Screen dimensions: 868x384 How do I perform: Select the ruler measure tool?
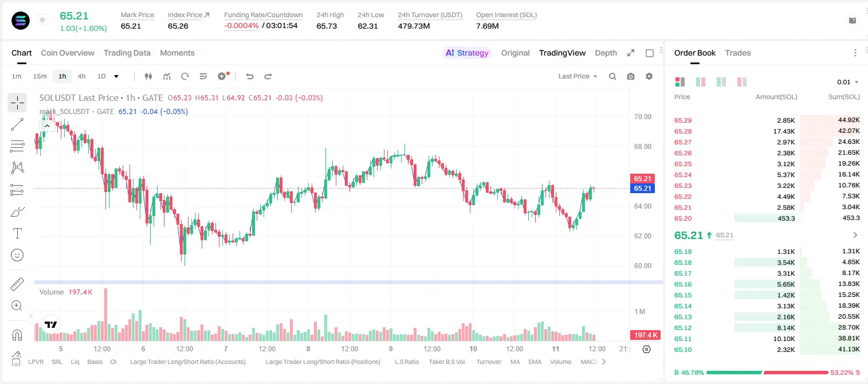(x=17, y=284)
